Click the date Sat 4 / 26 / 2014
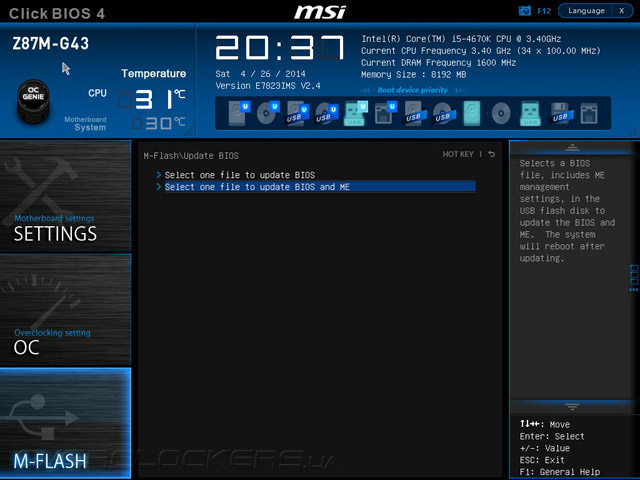Screen dimensions: 640x480 [x=260, y=74]
